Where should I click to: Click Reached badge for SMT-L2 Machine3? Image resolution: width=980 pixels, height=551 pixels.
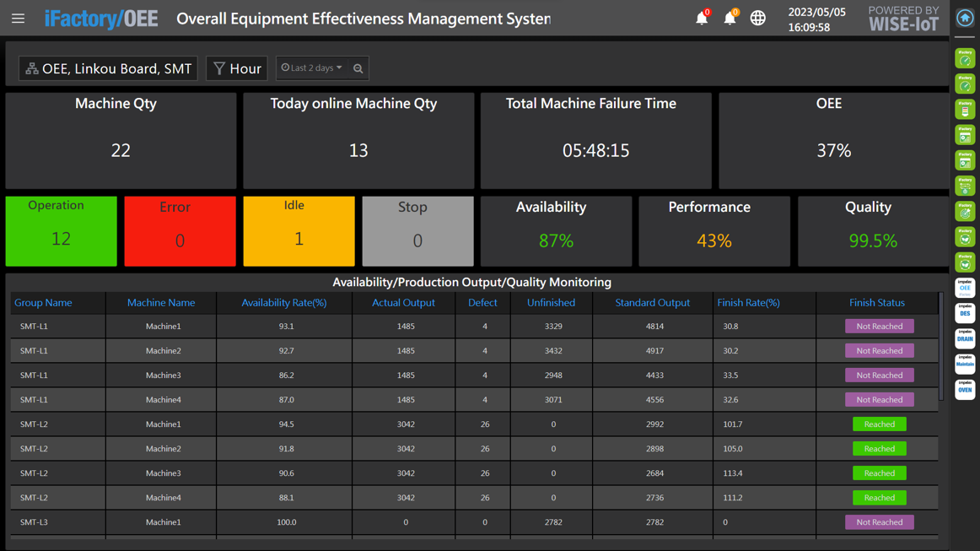pos(880,473)
